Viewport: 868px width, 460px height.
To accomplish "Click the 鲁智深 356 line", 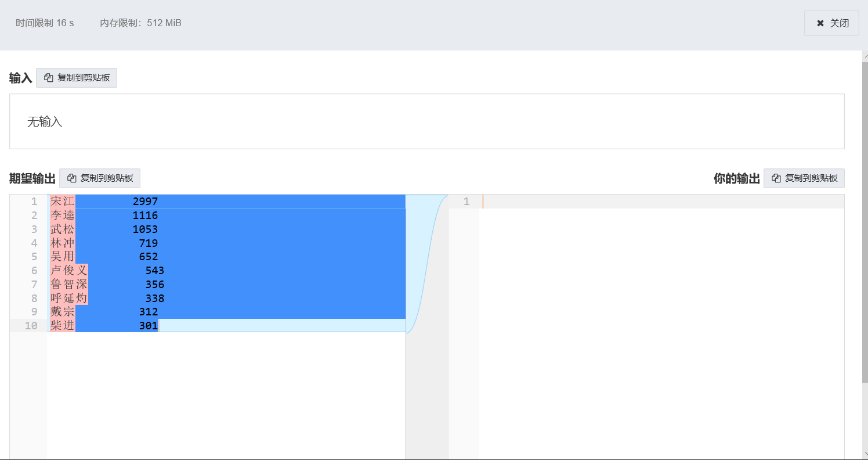I will (x=226, y=285).
